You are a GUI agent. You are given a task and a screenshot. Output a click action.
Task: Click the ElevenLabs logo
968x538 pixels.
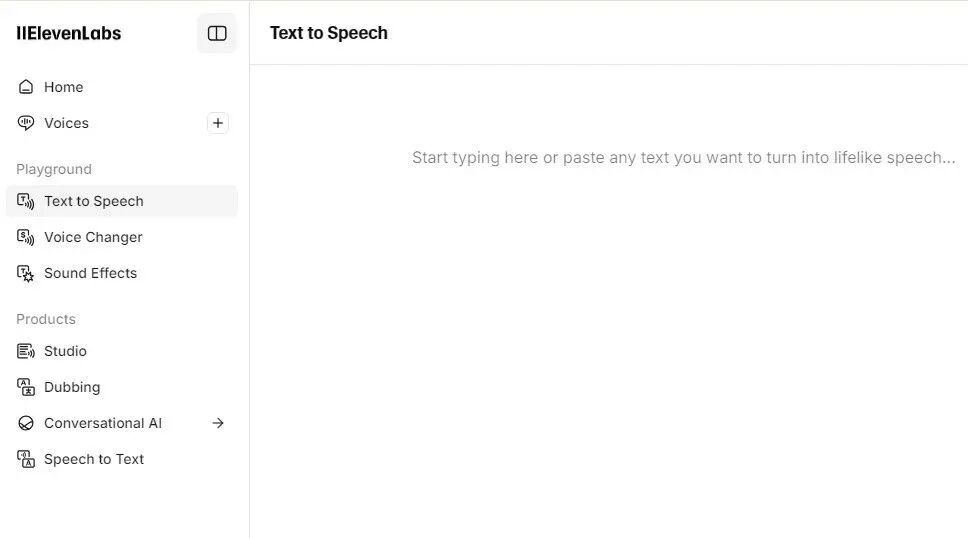pos(69,33)
